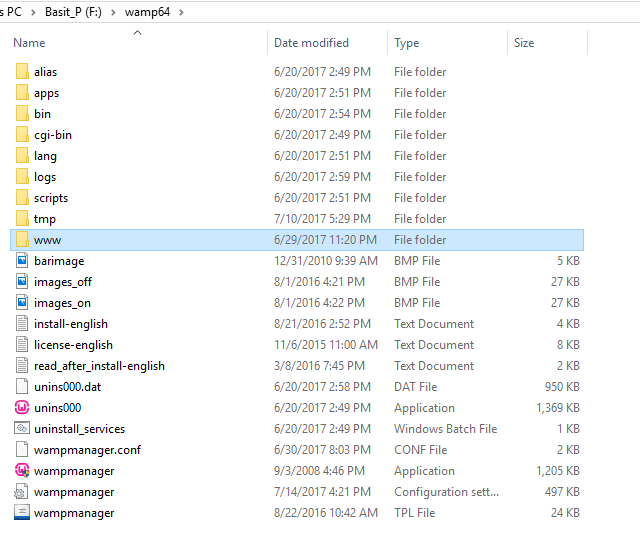Click the 9/3/2008 4:46 PM date cell
The width and height of the screenshot is (640, 547).
point(319,471)
